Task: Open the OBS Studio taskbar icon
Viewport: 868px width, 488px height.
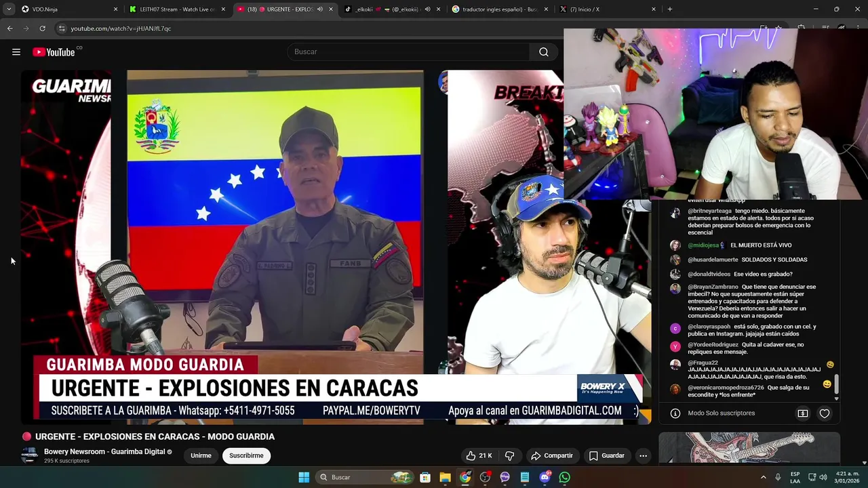Action: pos(485,477)
